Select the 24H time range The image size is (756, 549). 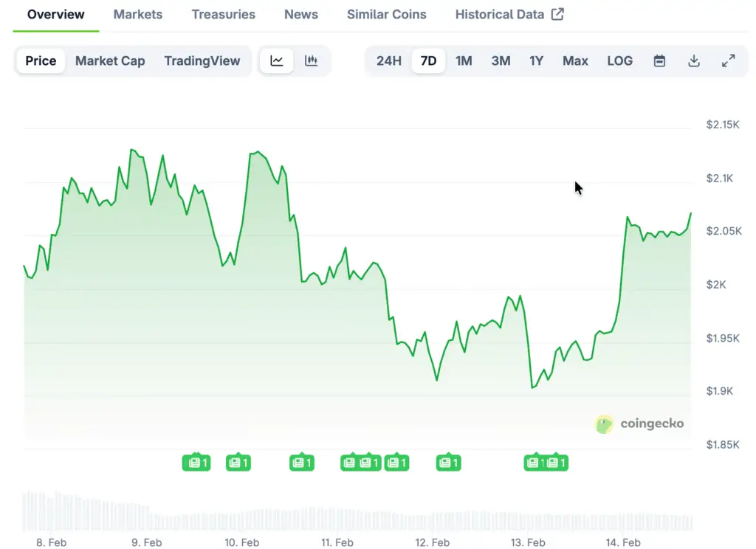(x=389, y=61)
